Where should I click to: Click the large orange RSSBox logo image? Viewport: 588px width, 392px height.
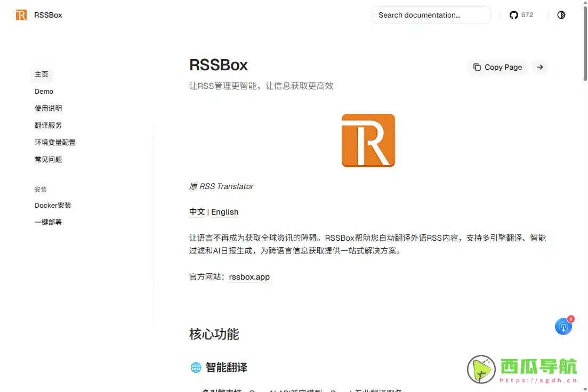pos(368,141)
